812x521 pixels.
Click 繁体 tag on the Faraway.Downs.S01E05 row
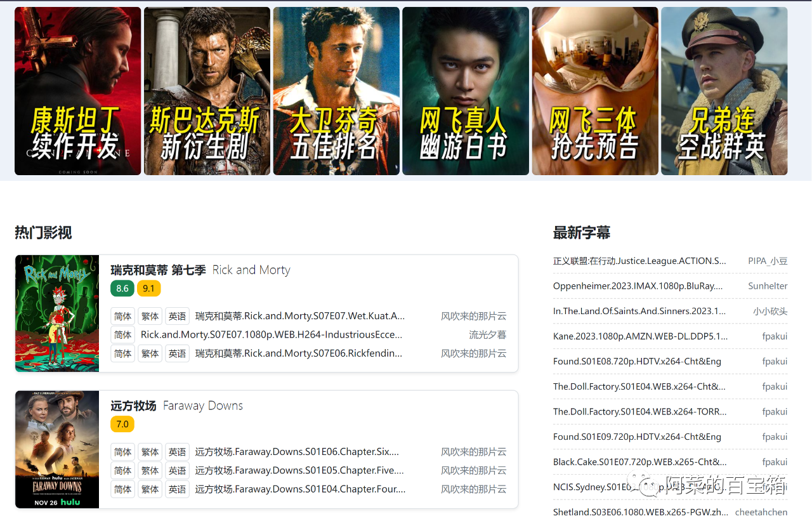click(x=150, y=470)
